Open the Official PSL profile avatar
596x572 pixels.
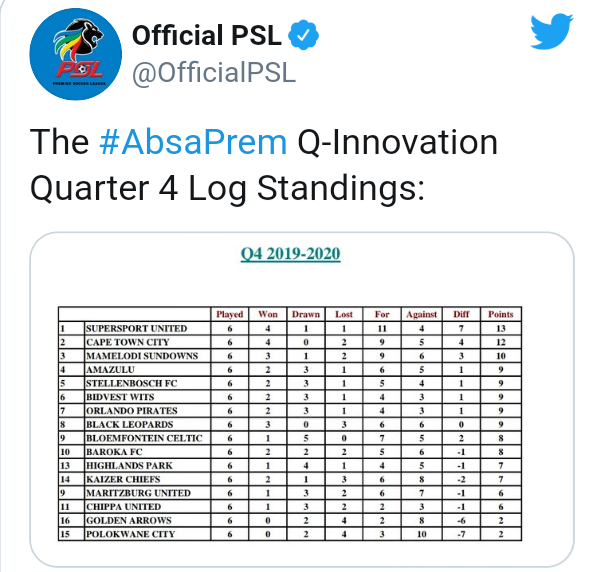click(x=76, y=54)
